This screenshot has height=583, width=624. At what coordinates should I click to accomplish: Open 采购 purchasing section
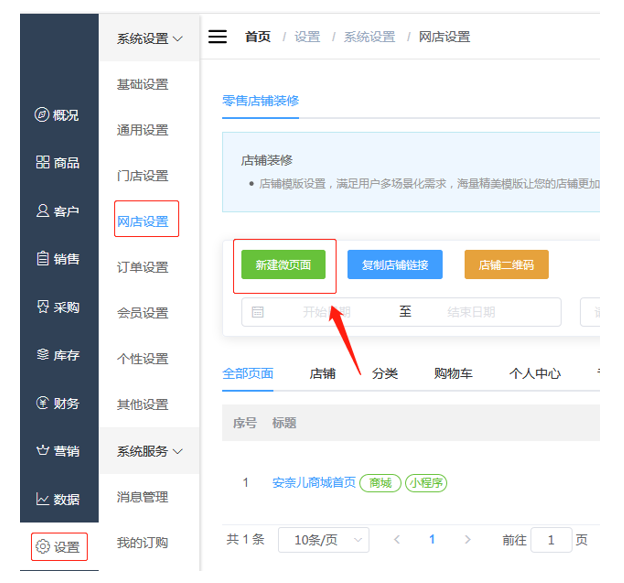[57, 307]
